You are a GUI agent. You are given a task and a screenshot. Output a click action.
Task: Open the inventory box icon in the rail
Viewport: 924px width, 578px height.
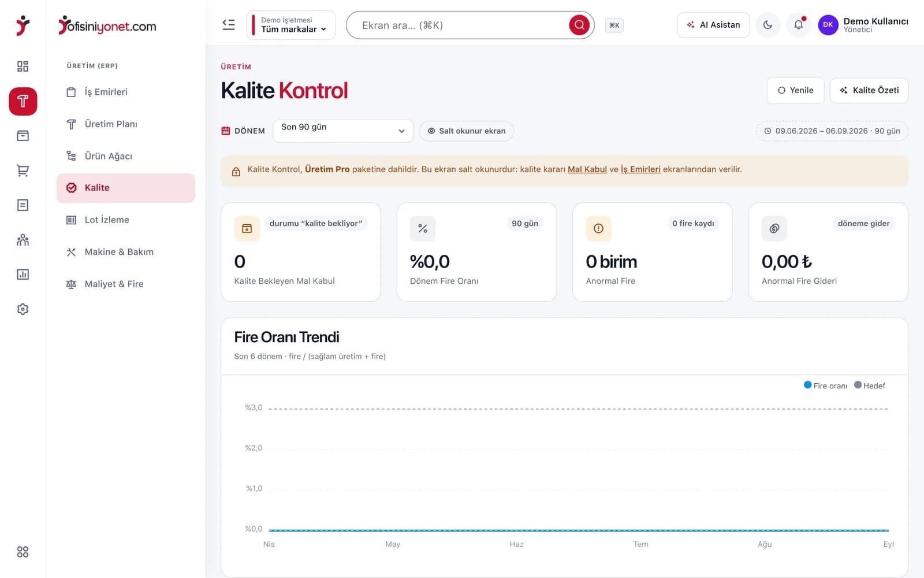(23, 136)
